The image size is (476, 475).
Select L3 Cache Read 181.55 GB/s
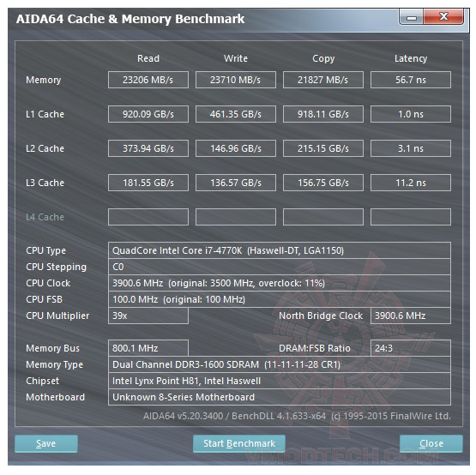148,183
